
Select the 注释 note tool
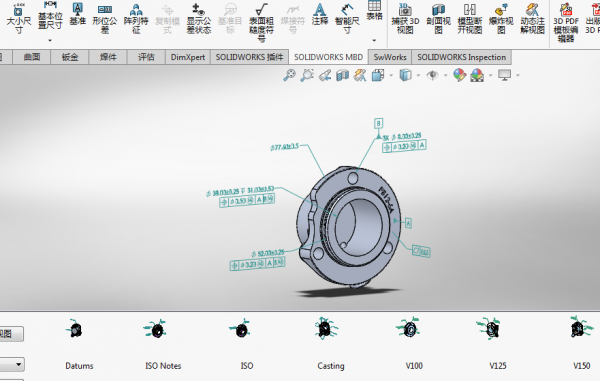pyautogui.click(x=320, y=14)
